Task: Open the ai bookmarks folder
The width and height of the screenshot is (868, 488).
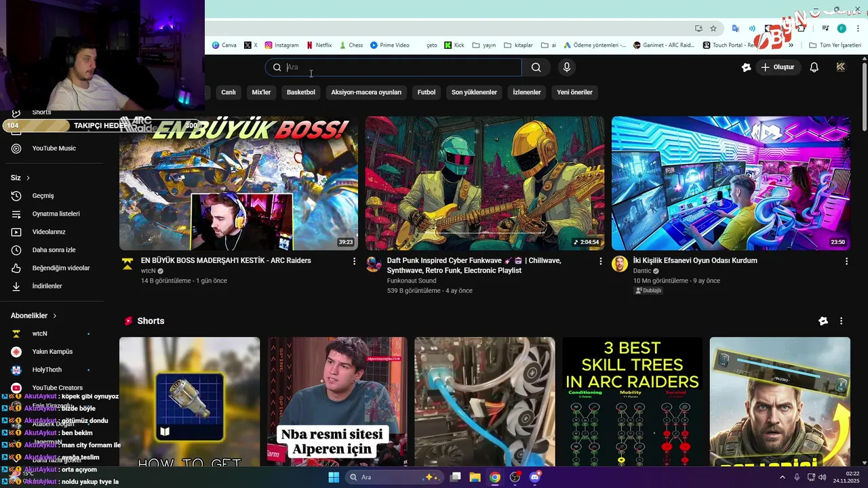Action: (x=549, y=45)
